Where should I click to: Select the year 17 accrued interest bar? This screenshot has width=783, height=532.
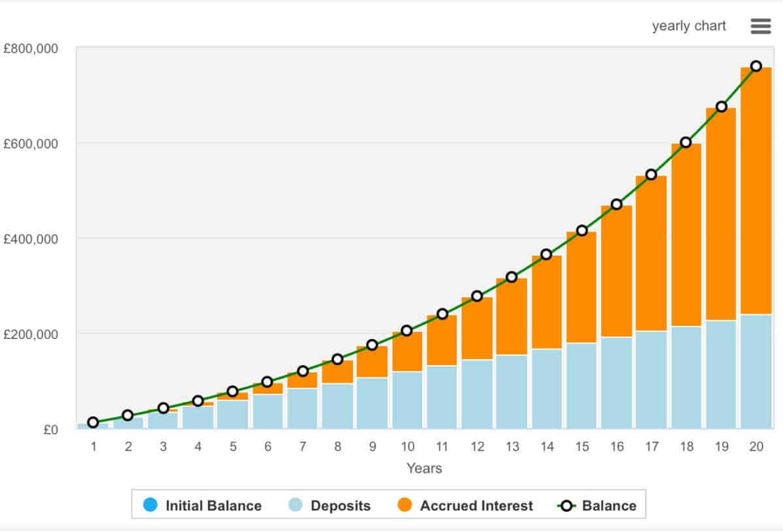(651, 254)
